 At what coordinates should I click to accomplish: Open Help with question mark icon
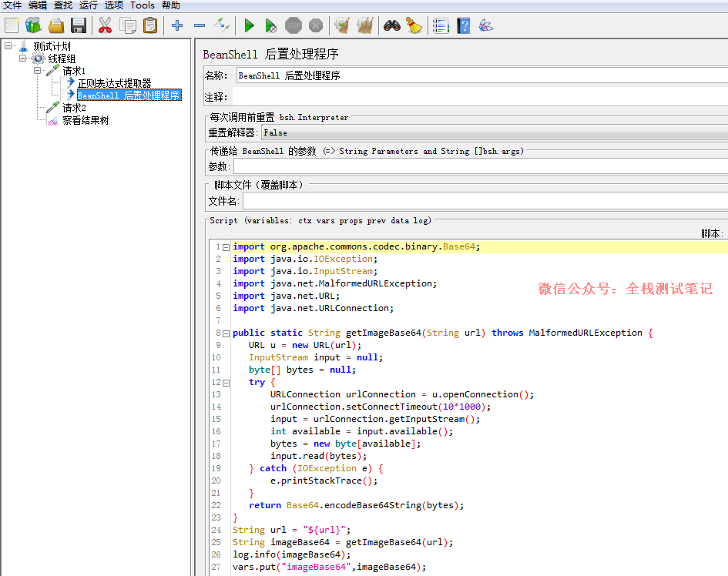click(x=463, y=25)
